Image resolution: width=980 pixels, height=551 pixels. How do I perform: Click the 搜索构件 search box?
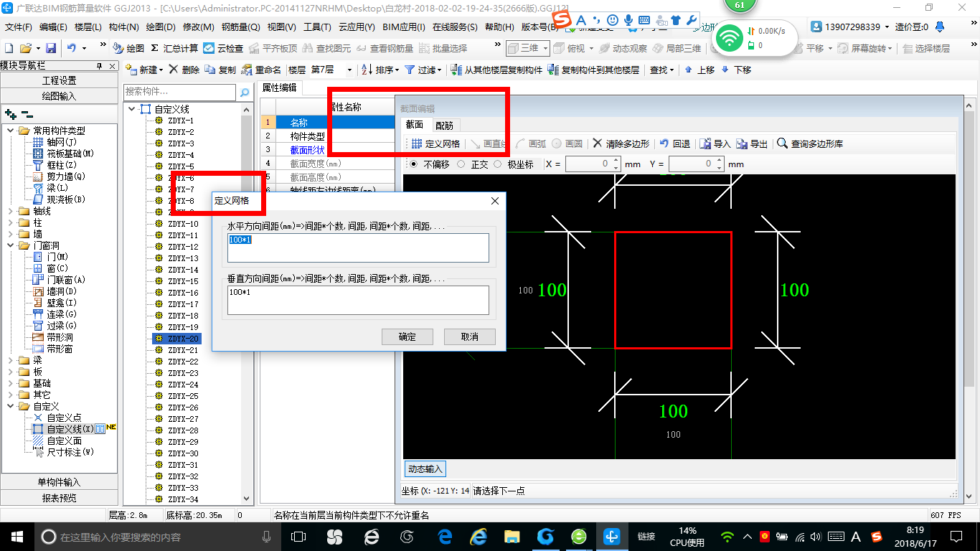[179, 92]
